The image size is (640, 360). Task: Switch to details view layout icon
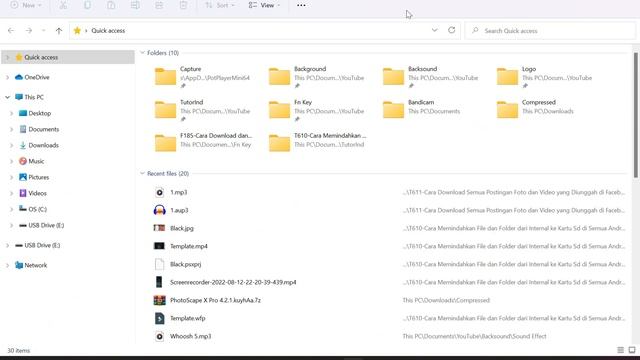coord(620,350)
